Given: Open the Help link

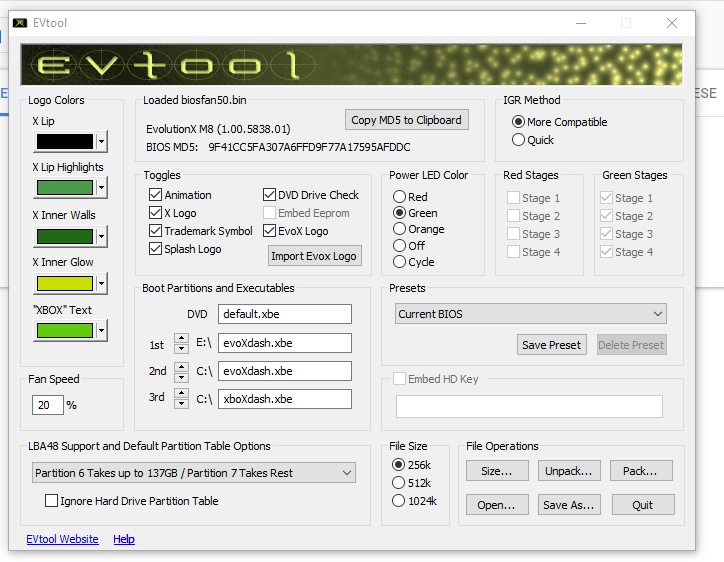Looking at the screenshot, I should click(x=124, y=539).
